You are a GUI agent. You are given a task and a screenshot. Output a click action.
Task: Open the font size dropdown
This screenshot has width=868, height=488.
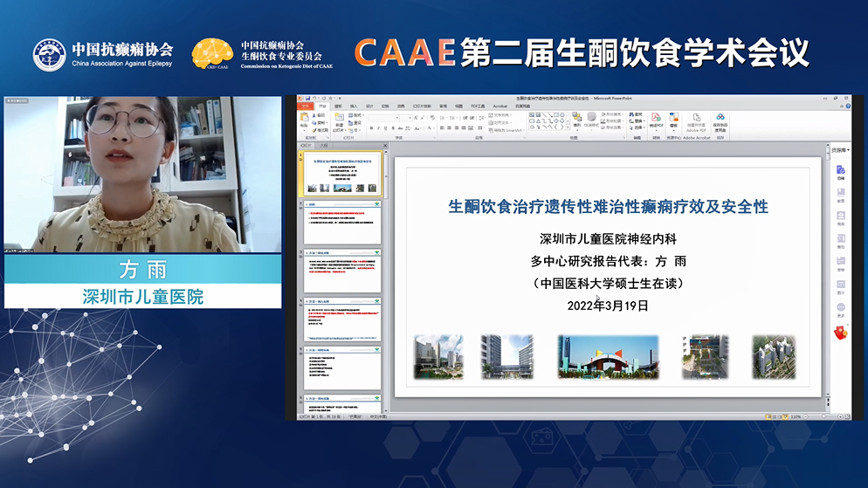tap(410, 118)
